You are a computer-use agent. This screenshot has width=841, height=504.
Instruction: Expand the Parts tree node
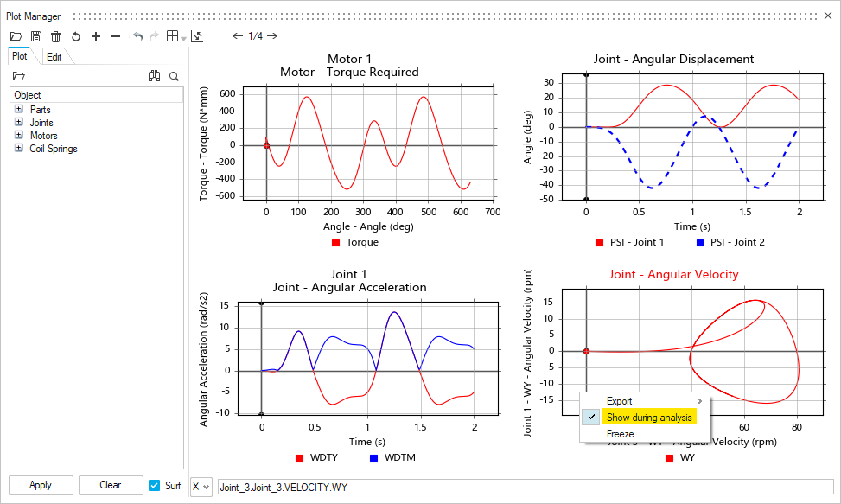pos(19,110)
